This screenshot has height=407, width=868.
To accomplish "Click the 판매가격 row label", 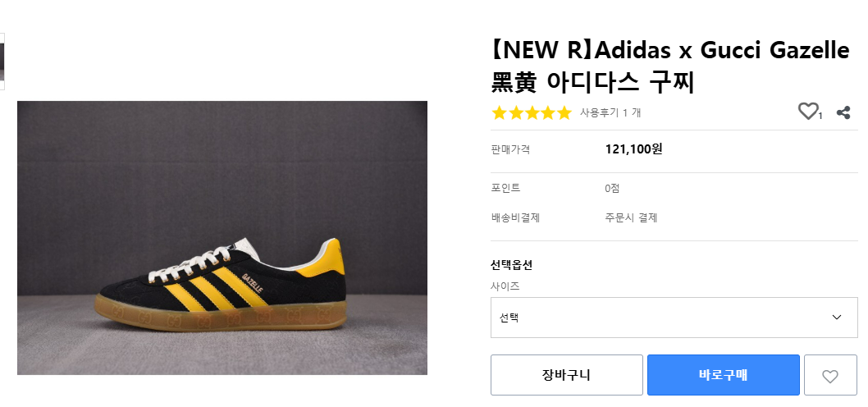I will 510,149.
